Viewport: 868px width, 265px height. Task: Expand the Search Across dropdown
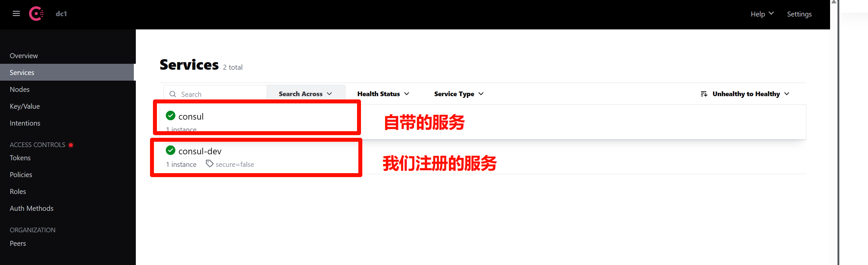point(305,94)
